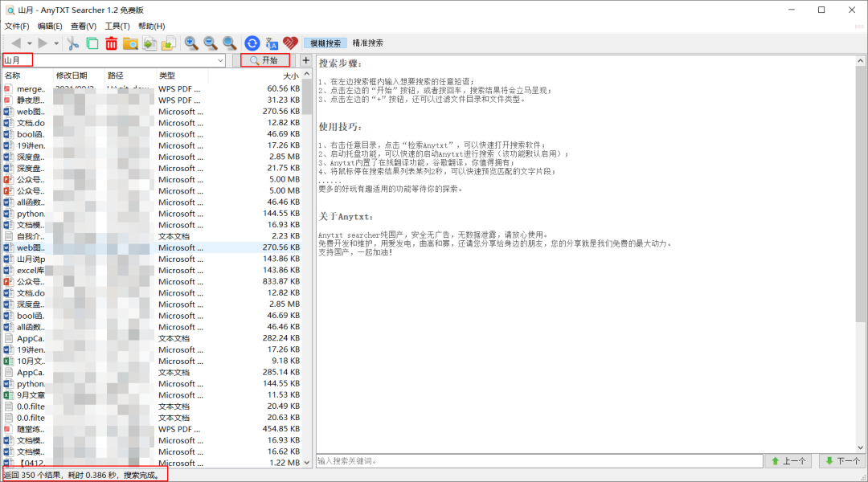Screen dimensions: 868x482
Task: Sort by the 大小 column header
Action: coord(256,76)
